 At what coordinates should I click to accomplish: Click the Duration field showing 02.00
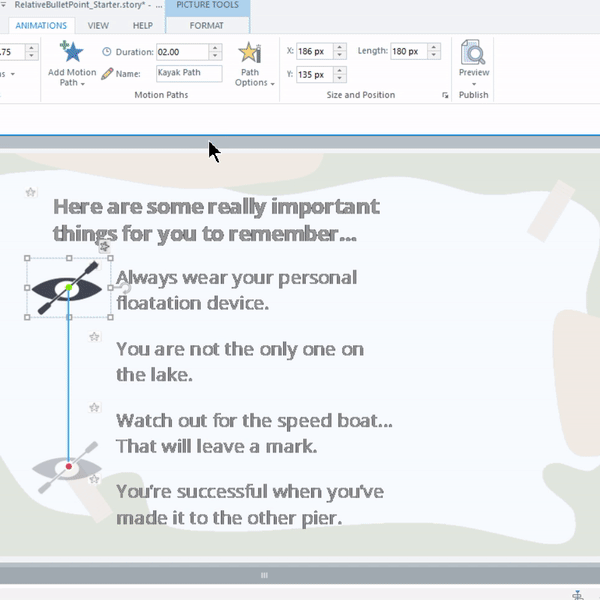(182, 52)
